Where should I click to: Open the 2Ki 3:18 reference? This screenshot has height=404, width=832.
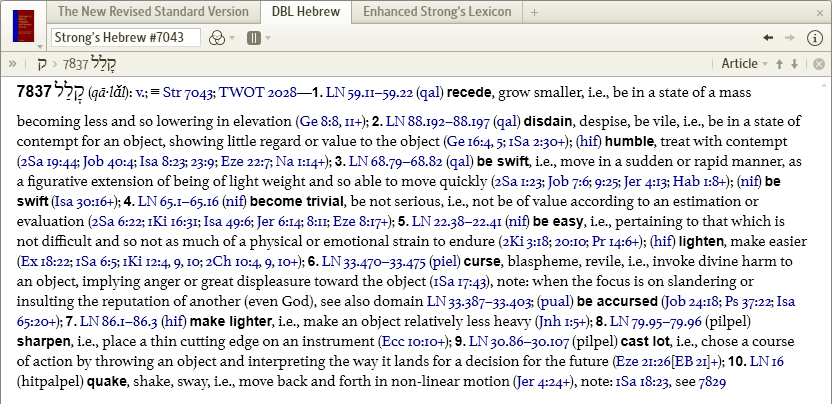tap(524, 242)
